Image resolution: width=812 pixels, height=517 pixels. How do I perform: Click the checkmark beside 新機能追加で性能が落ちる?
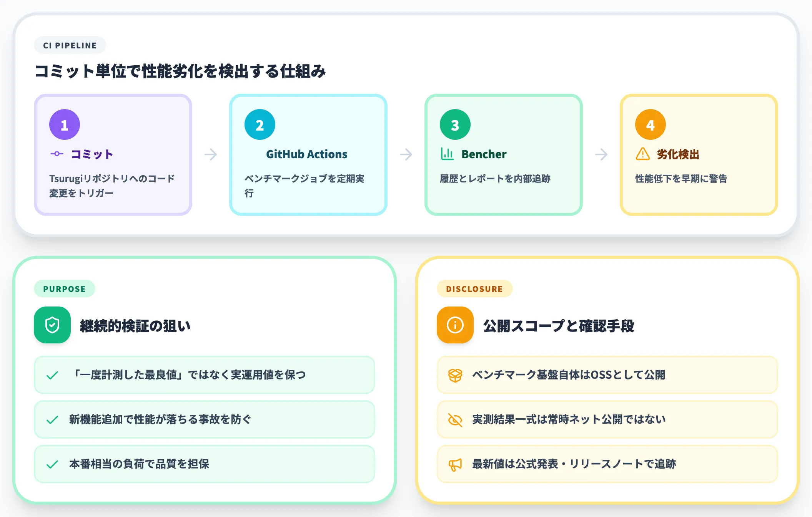click(x=52, y=420)
